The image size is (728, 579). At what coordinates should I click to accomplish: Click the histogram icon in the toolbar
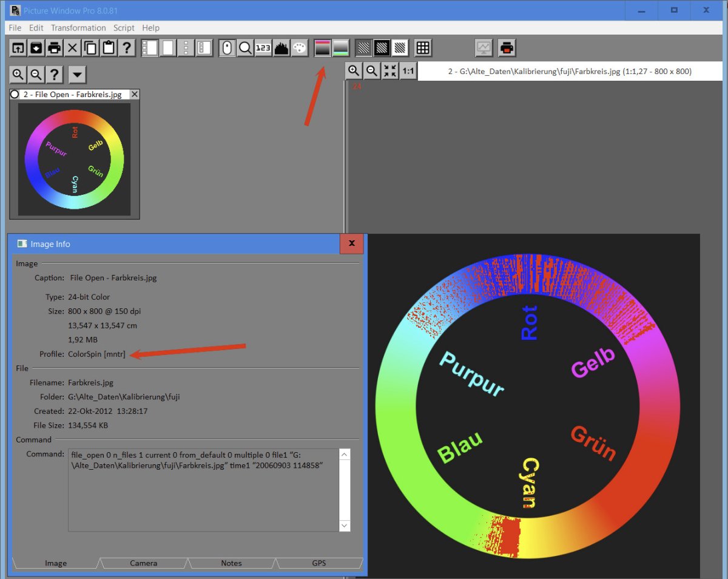click(281, 48)
